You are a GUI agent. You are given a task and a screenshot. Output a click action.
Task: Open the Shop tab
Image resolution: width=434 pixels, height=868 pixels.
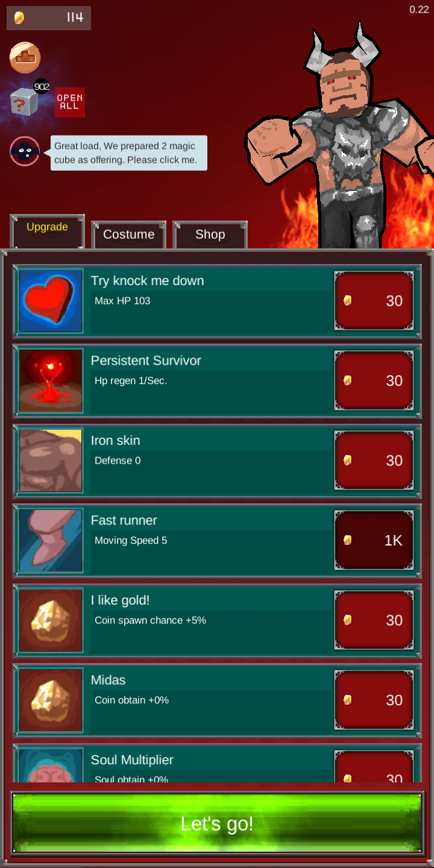pos(210,234)
